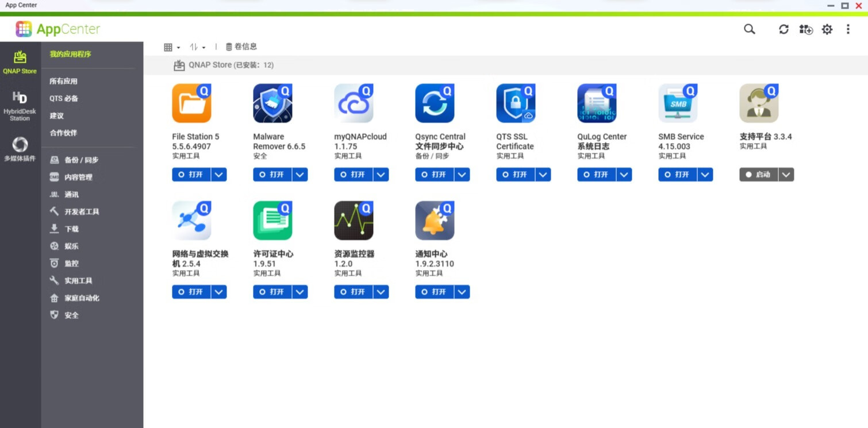Image resolution: width=868 pixels, height=428 pixels.
Task: Open the grid view mode dropdown
Action: 171,47
